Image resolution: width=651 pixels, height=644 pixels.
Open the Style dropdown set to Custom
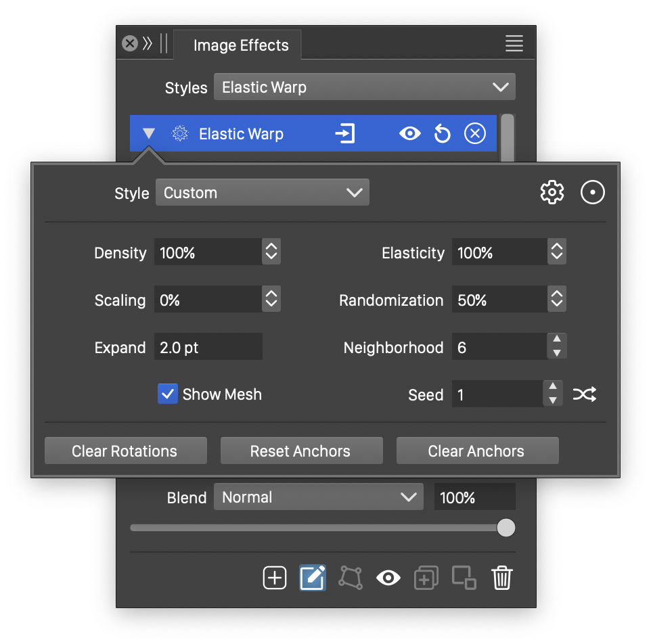[x=262, y=193]
